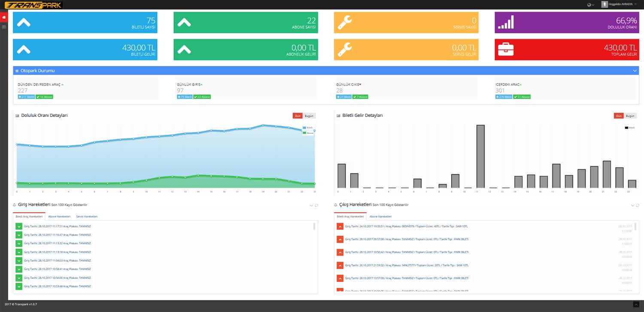This screenshot has height=312, width=644.
Task: Open the sidebar list icon below home
Action: [4, 27]
